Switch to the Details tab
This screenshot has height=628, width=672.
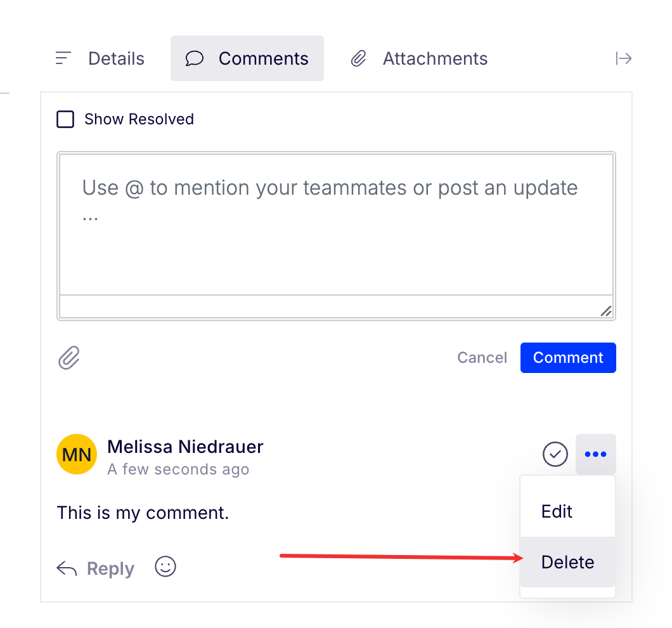[x=100, y=58]
